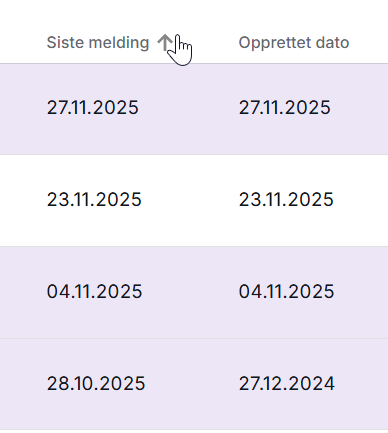Select Opprettet dato cell showing 04.11.2025
The height and width of the screenshot is (433, 388).
click(287, 292)
